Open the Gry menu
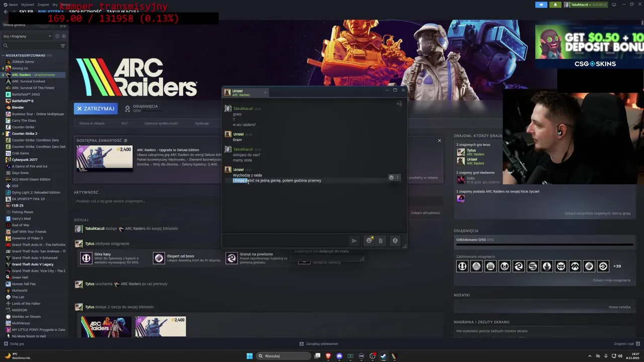 [55, 5]
